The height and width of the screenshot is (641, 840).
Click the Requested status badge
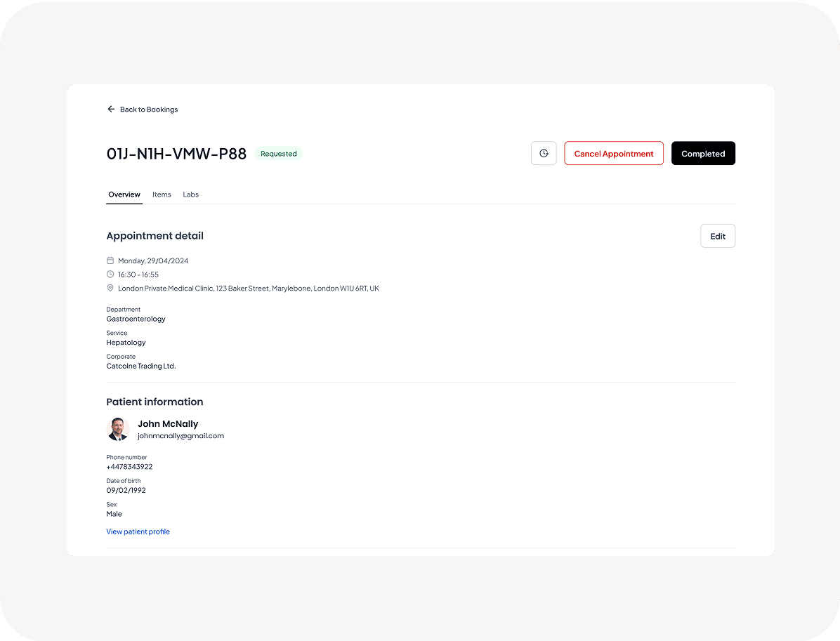tap(279, 154)
